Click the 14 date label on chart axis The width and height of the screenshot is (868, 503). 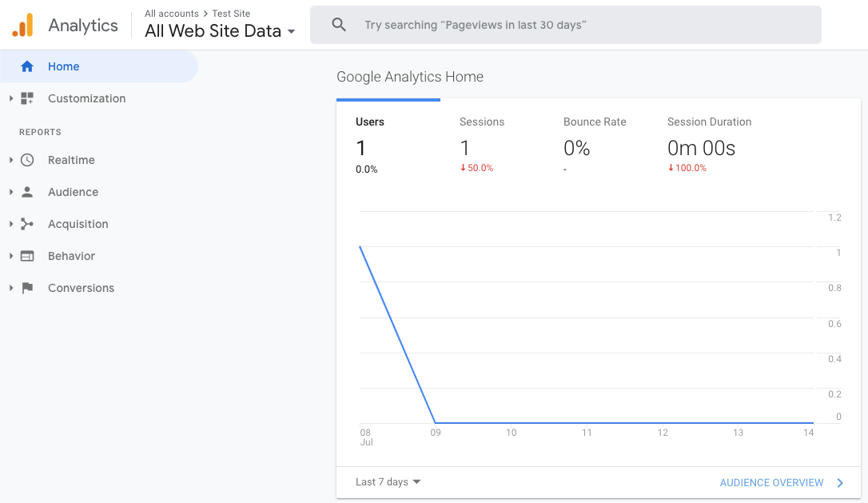[809, 433]
